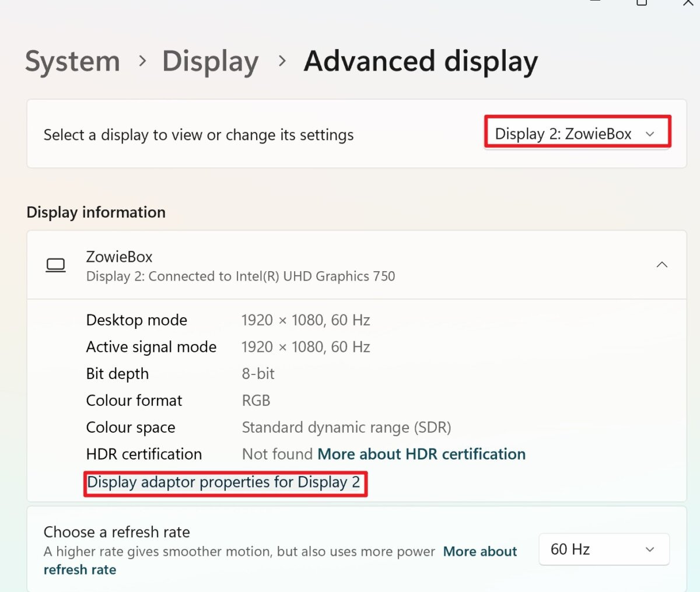Open Display adaptor properties for Display 2
The height and width of the screenshot is (592, 700).
coord(225,482)
